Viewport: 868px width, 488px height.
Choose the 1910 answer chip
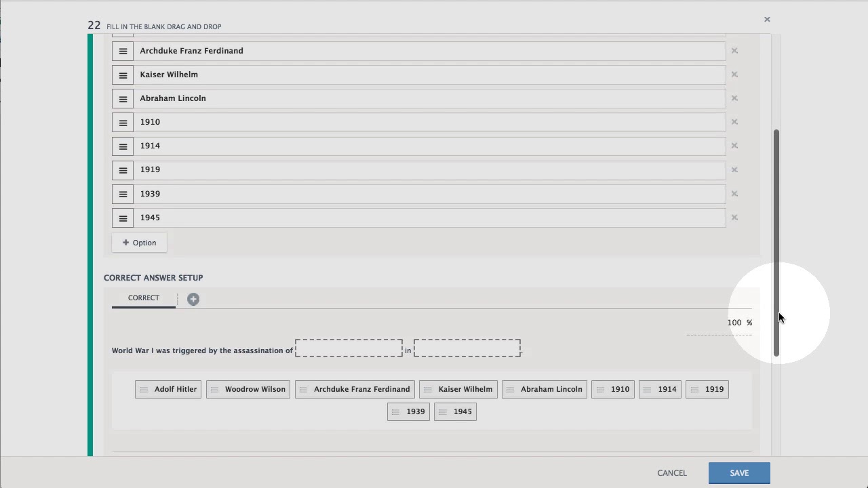click(x=613, y=389)
